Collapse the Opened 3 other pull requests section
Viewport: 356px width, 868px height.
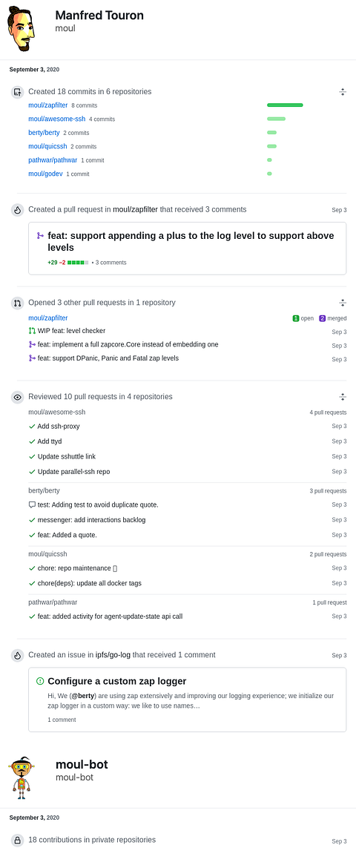[343, 303]
